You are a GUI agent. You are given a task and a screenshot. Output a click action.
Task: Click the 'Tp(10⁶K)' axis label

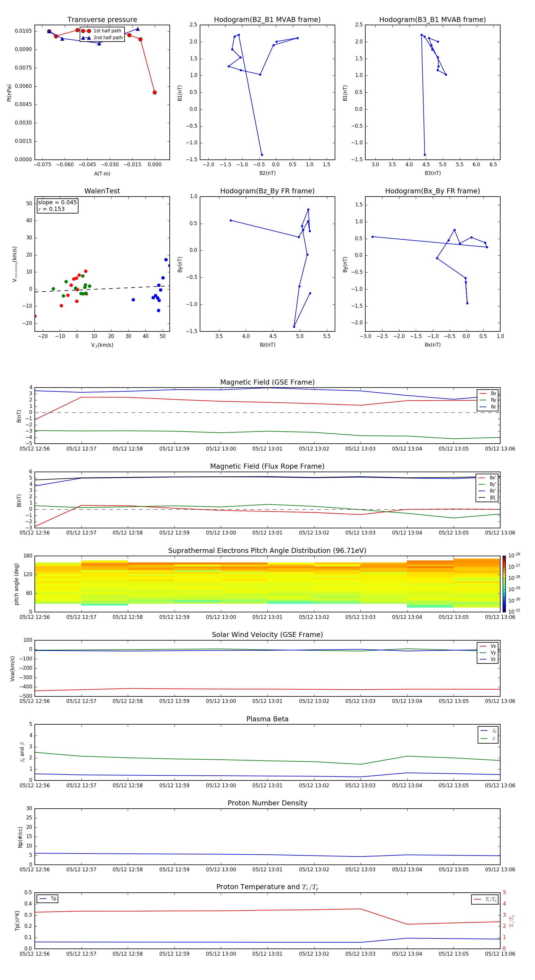(x=17, y=921)
